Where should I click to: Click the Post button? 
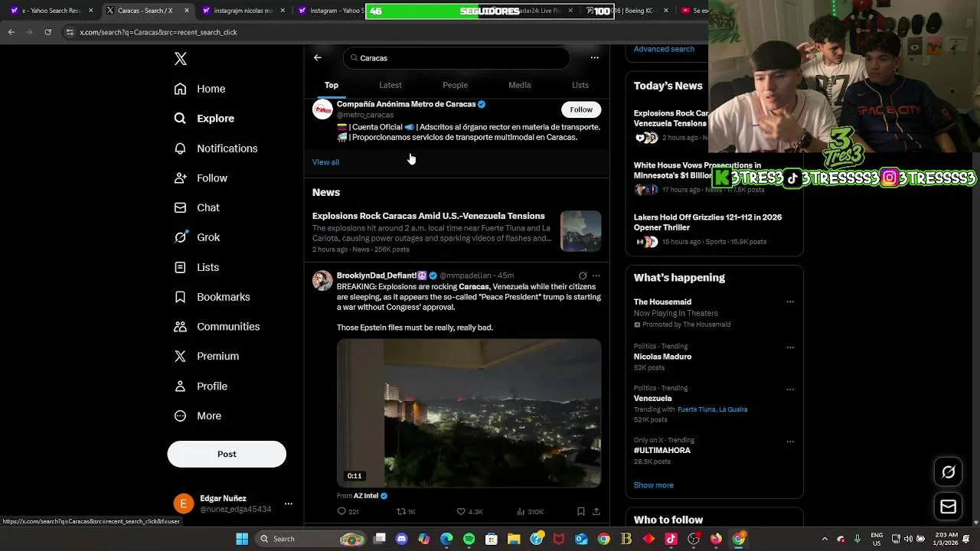pos(227,454)
